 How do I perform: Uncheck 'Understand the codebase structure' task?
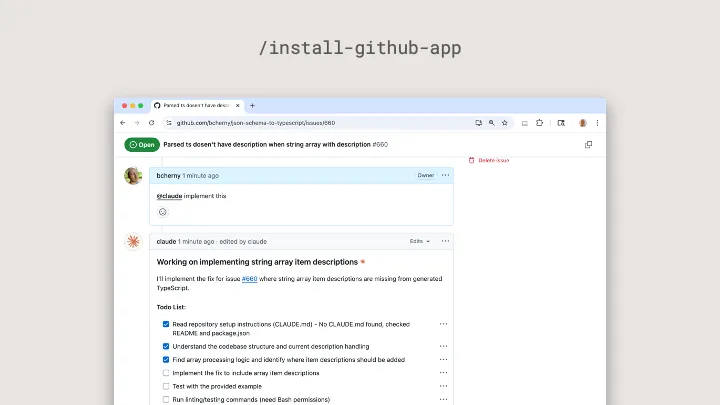166,346
